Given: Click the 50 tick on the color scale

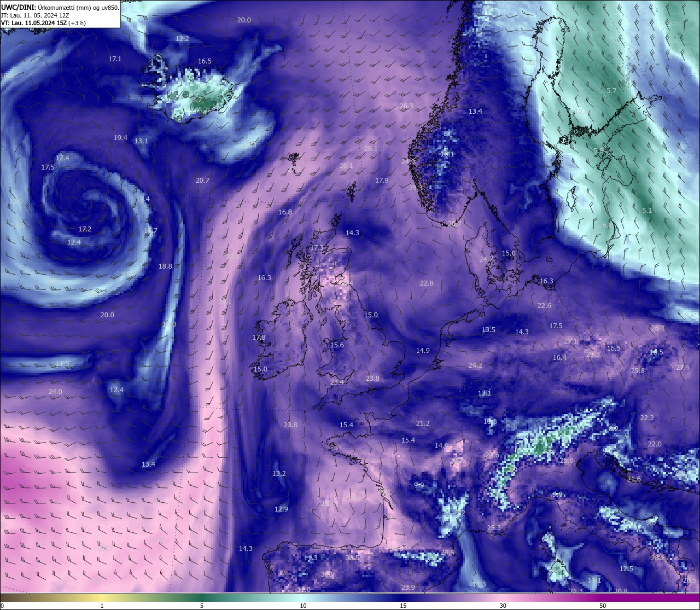Looking at the screenshot, I should pyautogui.click(x=602, y=606).
